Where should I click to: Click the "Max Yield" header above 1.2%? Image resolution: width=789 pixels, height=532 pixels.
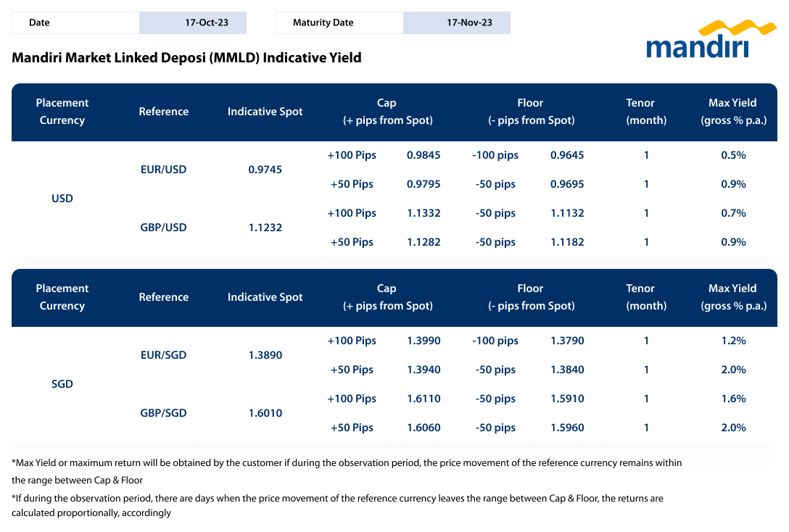pyautogui.click(x=733, y=297)
